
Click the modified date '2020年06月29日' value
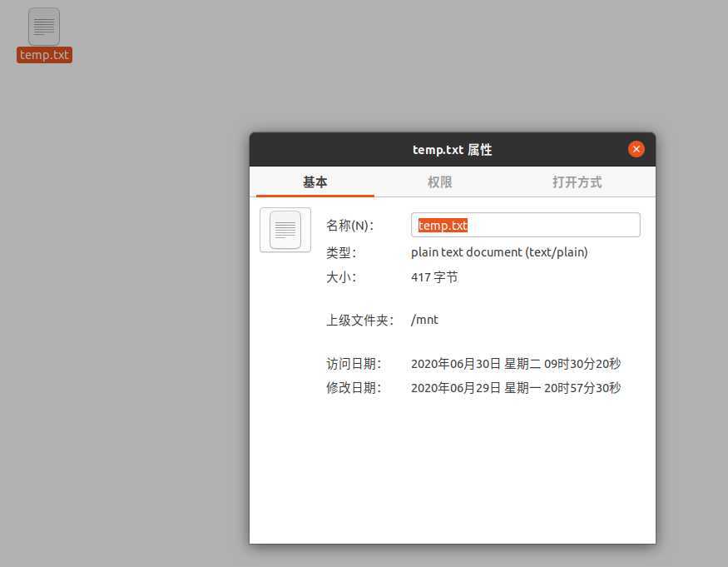point(516,388)
